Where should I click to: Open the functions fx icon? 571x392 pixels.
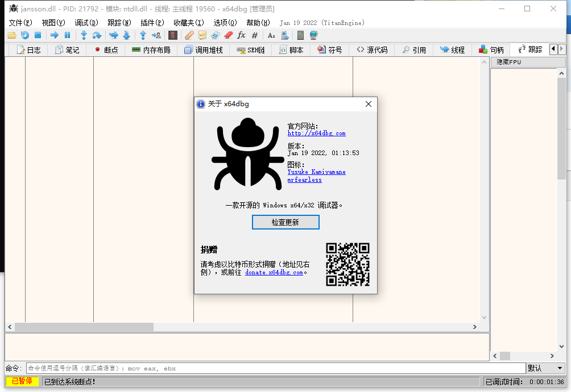pyautogui.click(x=241, y=35)
